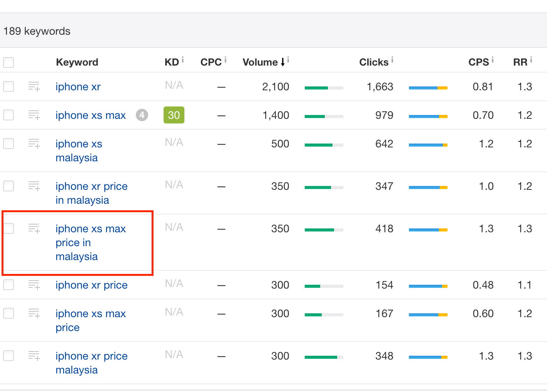Open CPS column info icon
The height and width of the screenshot is (392, 547).
[493, 59]
